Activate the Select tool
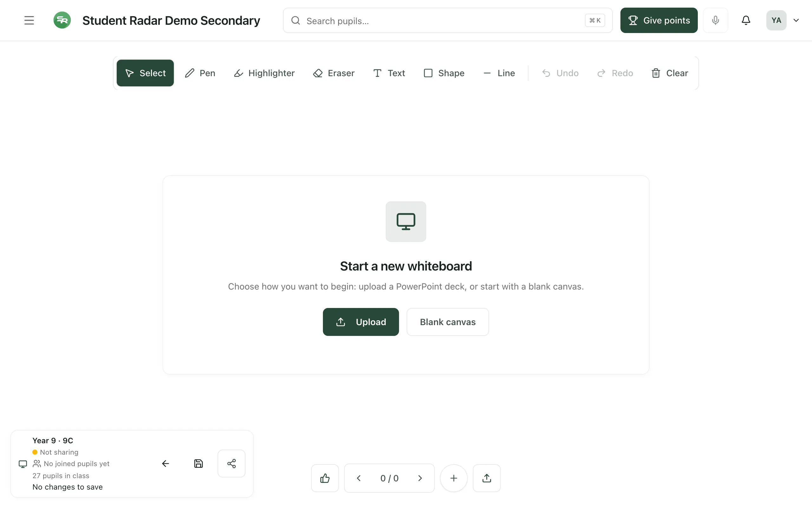The height and width of the screenshot is (508, 812). pyautogui.click(x=145, y=73)
